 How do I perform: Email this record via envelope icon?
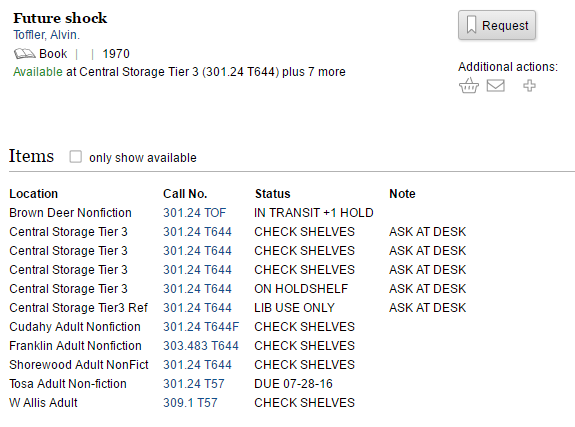[x=495, y=86]
